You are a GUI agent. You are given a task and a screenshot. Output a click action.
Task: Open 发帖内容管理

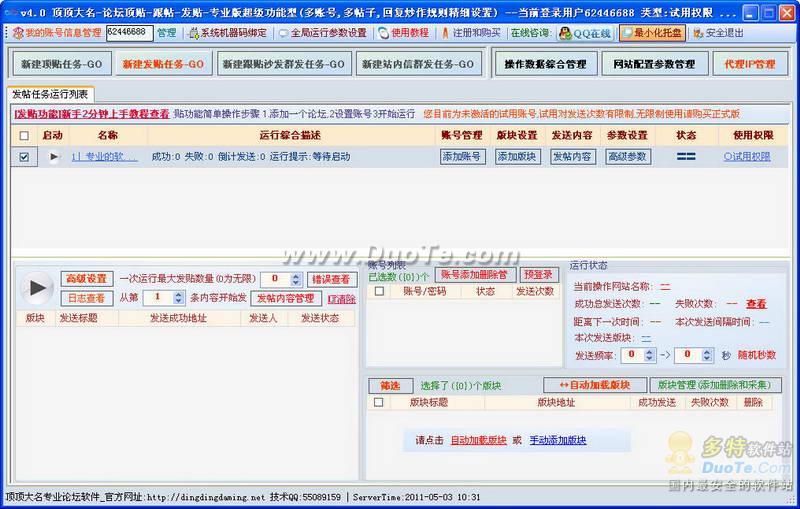click(286, 298)
